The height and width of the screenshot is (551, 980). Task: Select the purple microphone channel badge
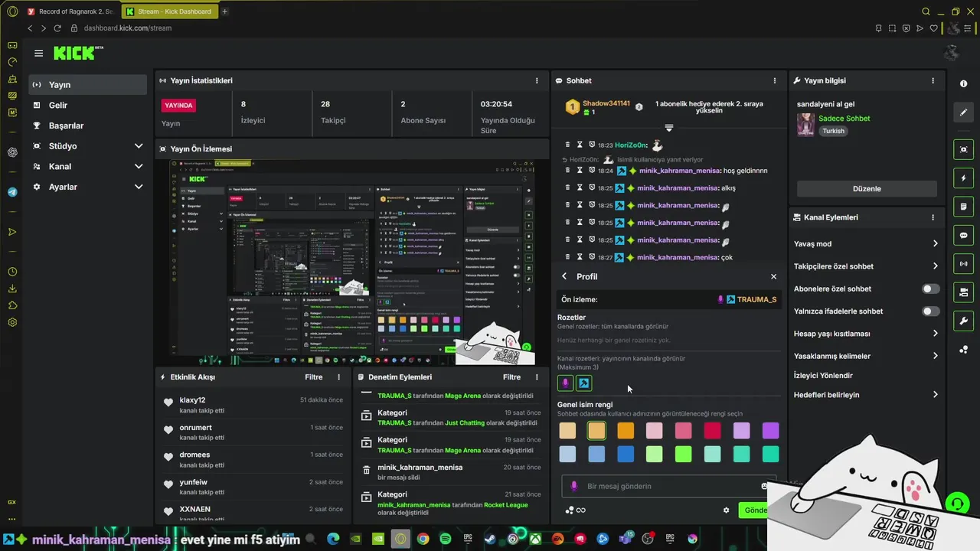pyautogui.click(x=566, y=383)
